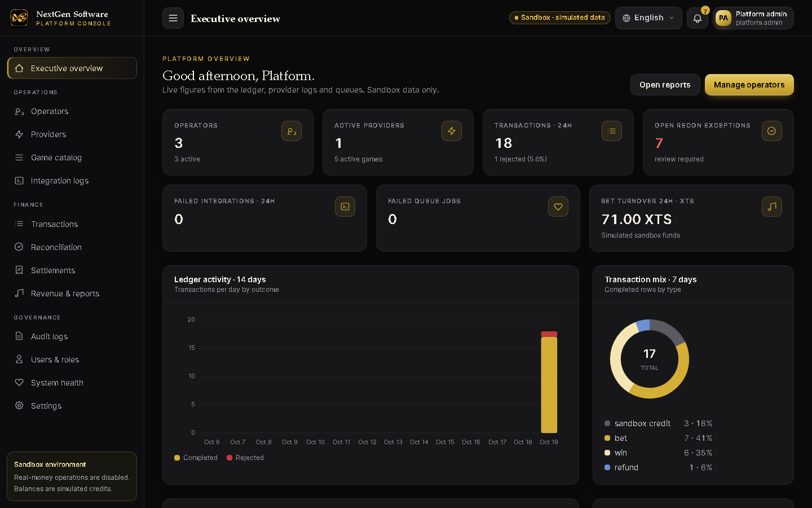Click the globe icon in language selector
This screenshot has width=812, height=508.
tap(626, 18)
